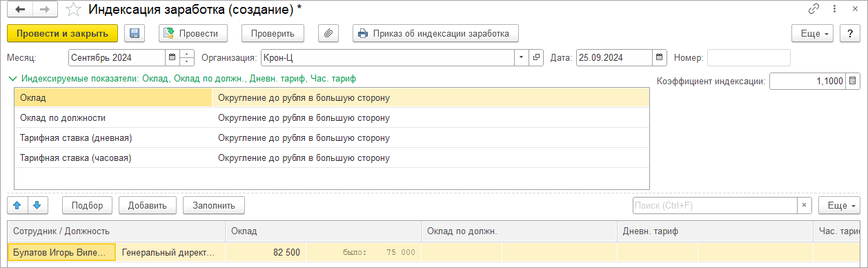Focus the Организация field with Крон-Ц

tap(387, 58)
